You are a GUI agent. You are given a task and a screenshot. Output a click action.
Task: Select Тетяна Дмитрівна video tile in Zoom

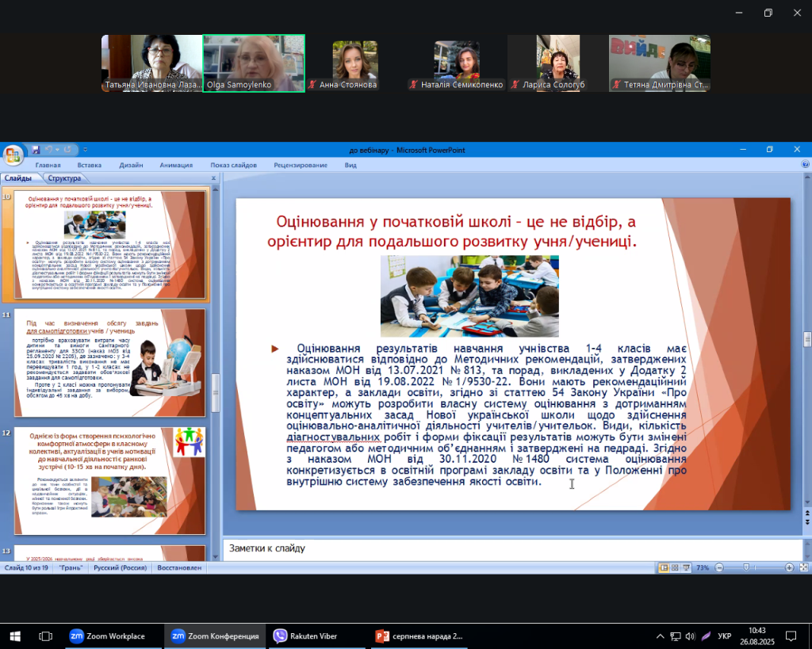click(x=660, y=63)
